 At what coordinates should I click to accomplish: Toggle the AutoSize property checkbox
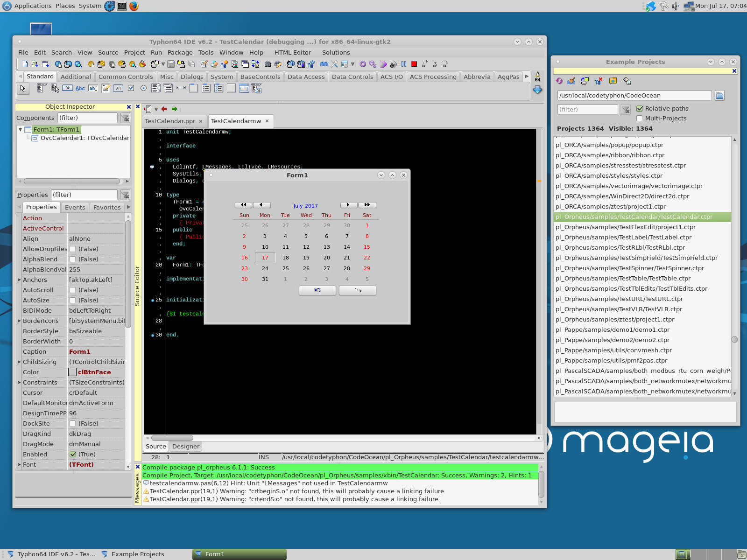coord(72,301)
